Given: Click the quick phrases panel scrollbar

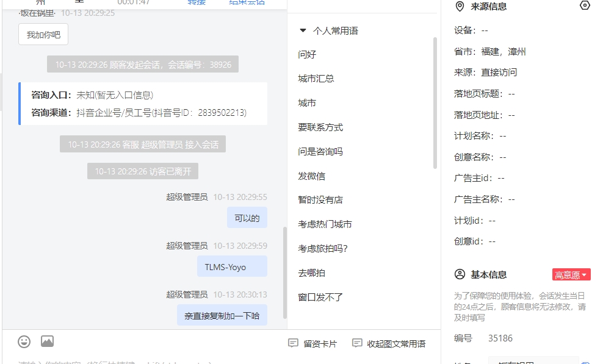Looking at the screenshot, I should coord(435,103).
